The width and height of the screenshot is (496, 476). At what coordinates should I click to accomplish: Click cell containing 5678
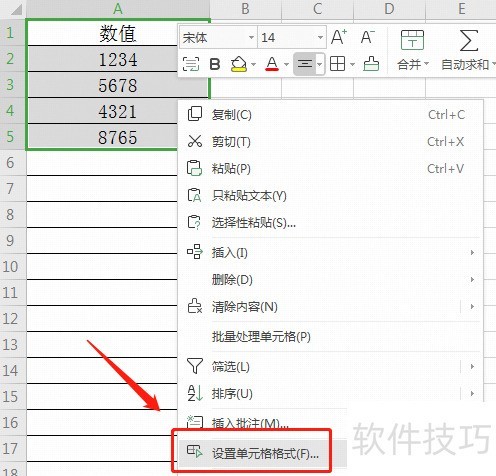118,85
